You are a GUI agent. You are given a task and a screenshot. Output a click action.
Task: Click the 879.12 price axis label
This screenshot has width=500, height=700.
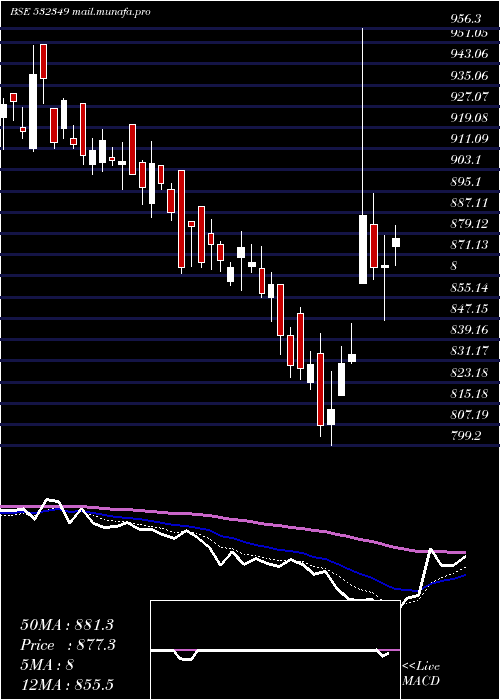(x=469, y=224)
